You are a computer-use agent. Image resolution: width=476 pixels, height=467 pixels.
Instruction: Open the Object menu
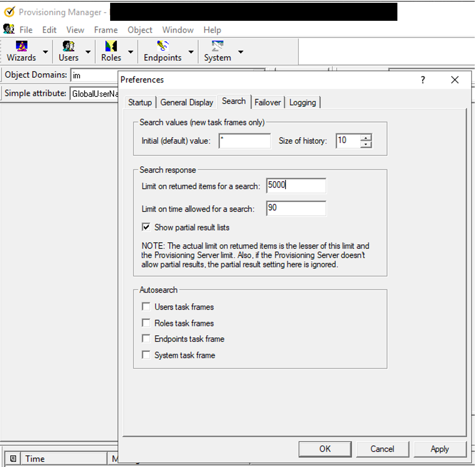click(x=140, y=30)
